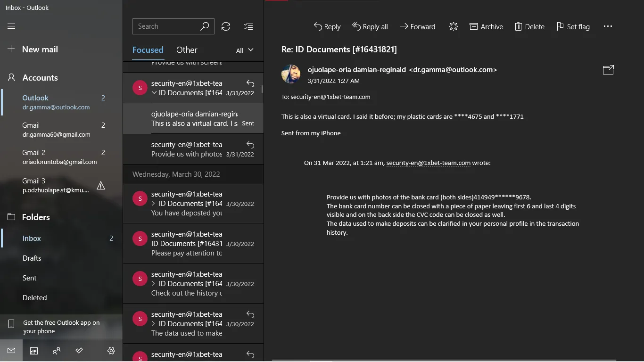Open the Calendar app icon

[34, 351]
